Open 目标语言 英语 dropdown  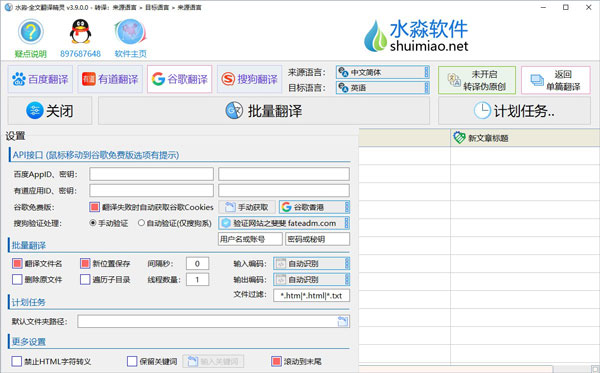click(383, 88)
